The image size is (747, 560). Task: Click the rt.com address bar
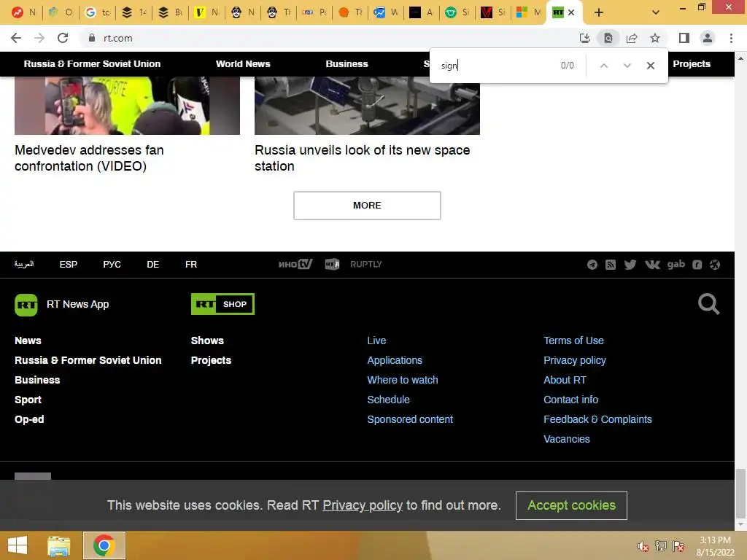pos(329,38)
